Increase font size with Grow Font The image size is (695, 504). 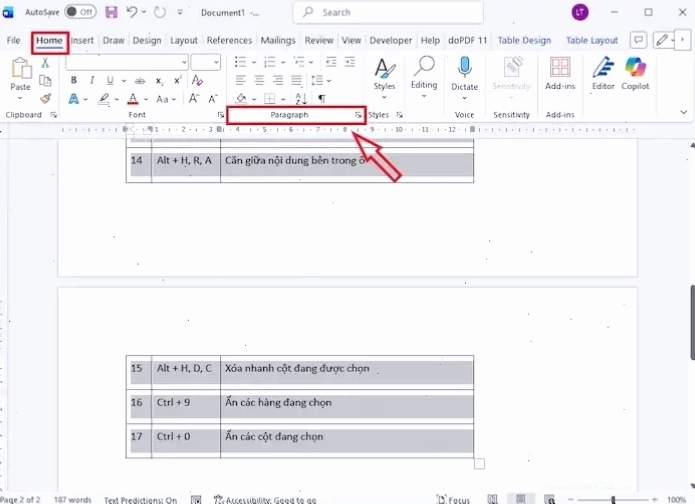194,98
